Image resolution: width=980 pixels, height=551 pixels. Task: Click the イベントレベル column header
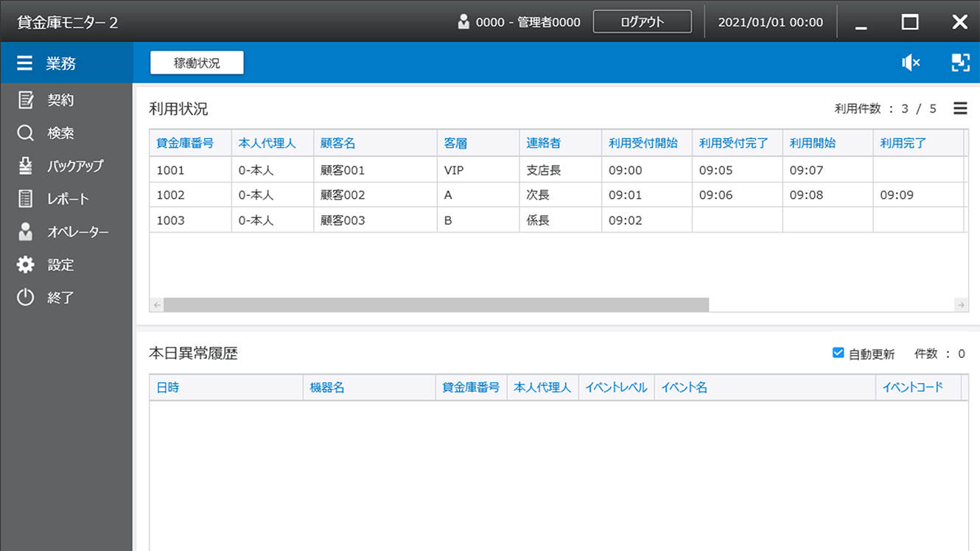point(616,387)
